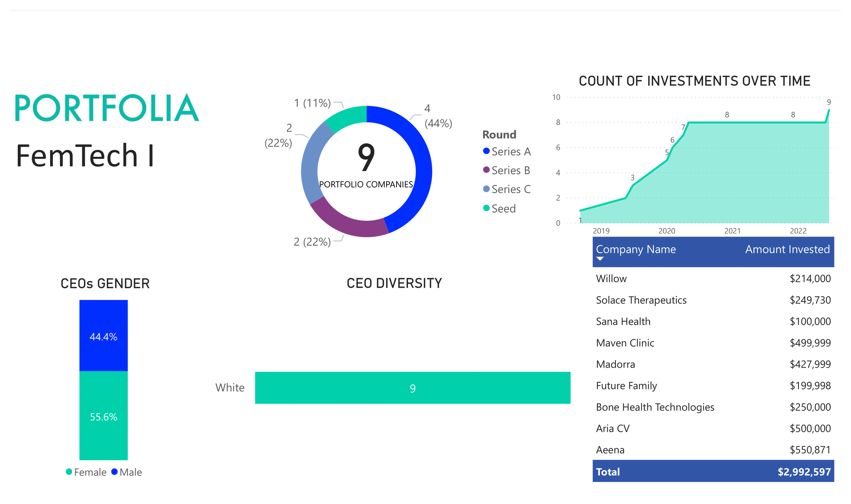Click the 55.6% Female bar segment
851x504 pixels.
coord(103,416)
